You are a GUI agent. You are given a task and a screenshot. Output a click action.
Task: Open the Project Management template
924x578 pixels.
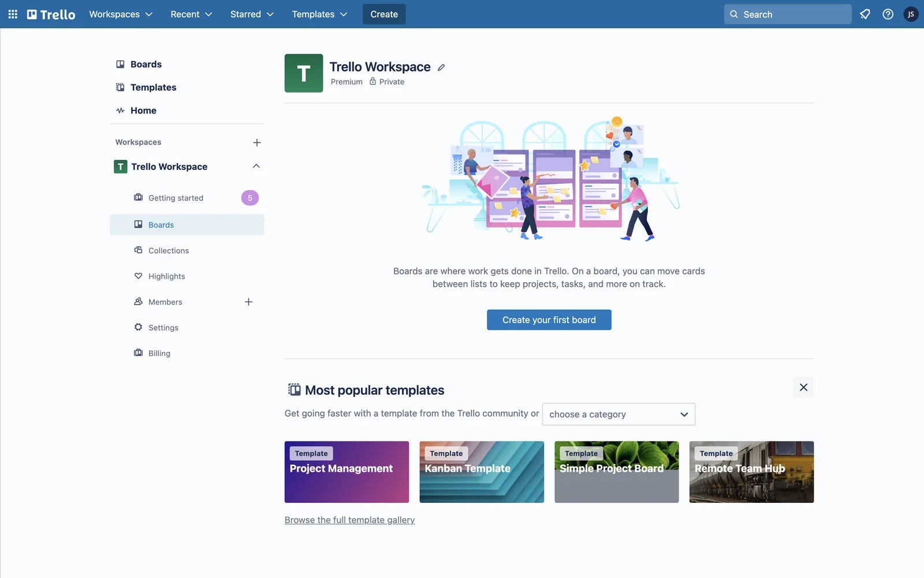pos(346,472)
